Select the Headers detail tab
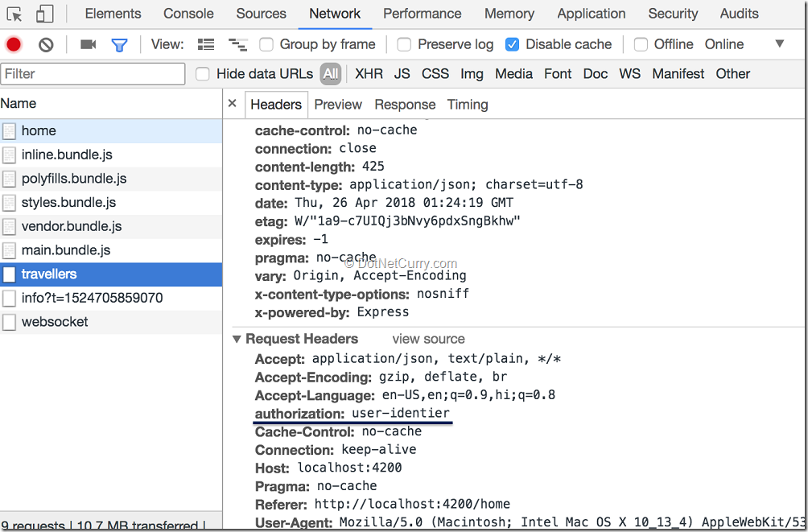 (x=276, y=105)
